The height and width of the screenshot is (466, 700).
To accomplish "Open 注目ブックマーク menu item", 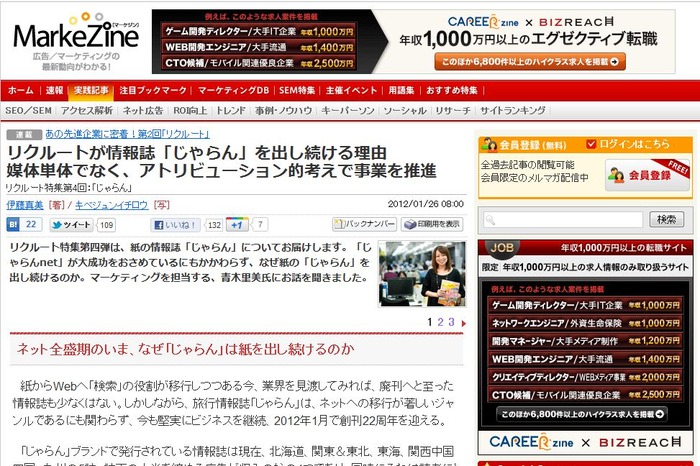I will coord(153,90).
